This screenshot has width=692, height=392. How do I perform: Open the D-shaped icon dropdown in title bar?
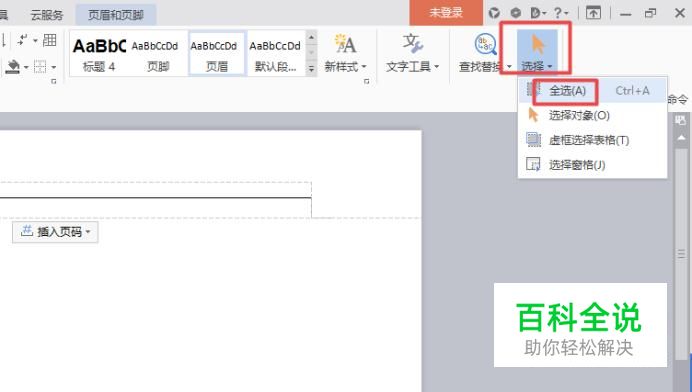pos(538,13)
